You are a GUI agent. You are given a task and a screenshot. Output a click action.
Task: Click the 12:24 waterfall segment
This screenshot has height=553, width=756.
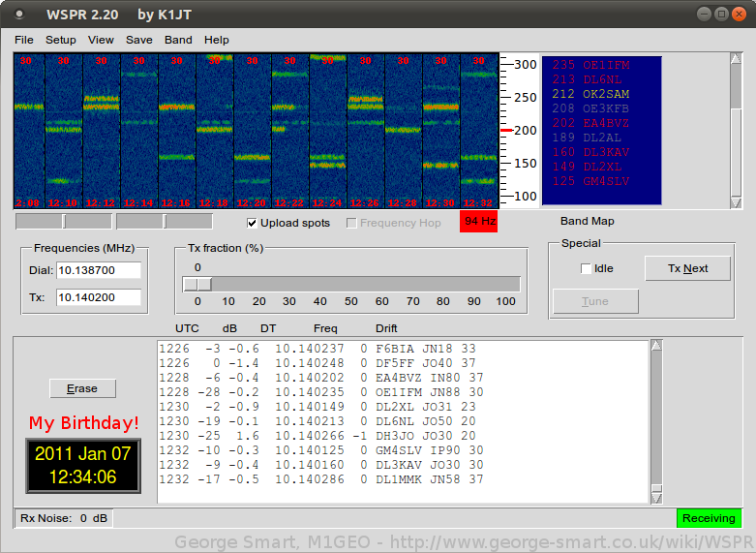point(328,131)
